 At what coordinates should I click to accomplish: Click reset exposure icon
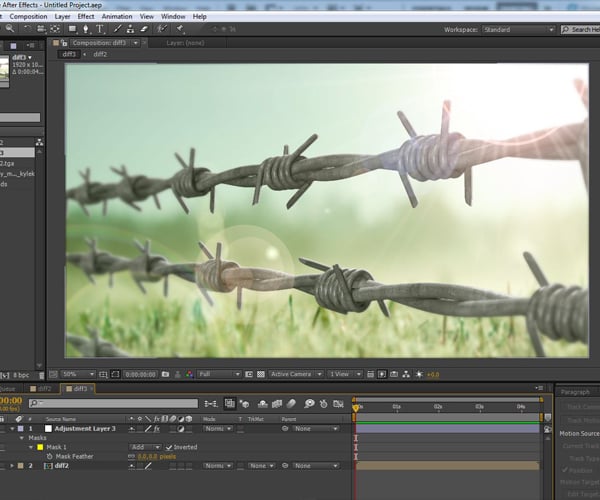point(419,374)
